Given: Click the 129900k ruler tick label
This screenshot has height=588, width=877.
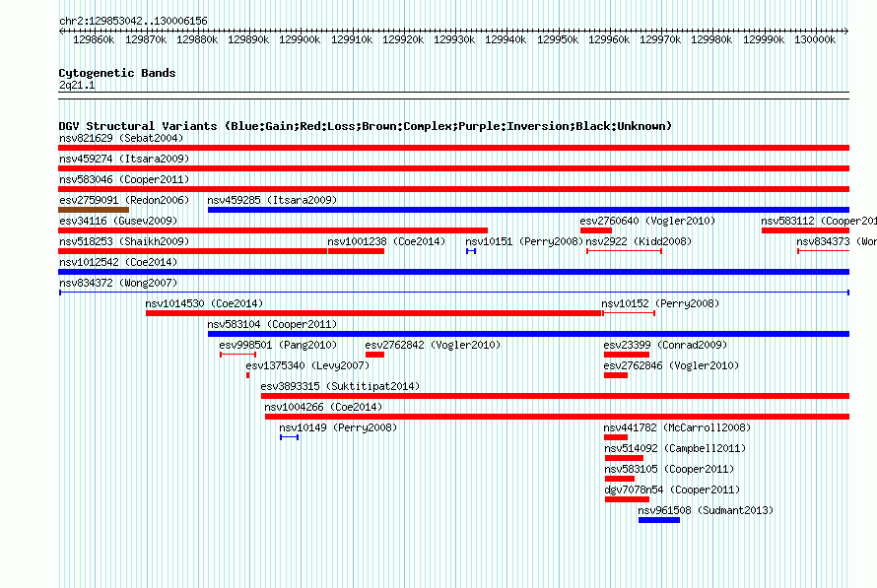Looking at the screenshot, I should (x=300, y=39).
